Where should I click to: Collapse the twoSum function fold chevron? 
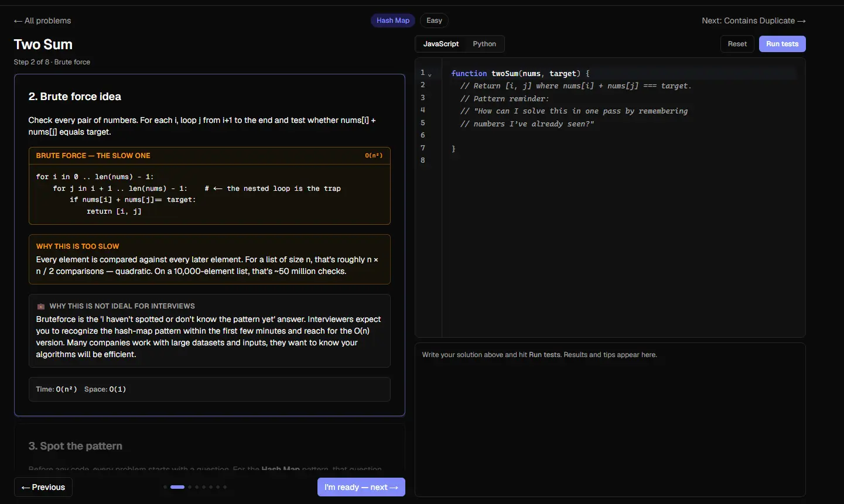[x=430, y=74]
